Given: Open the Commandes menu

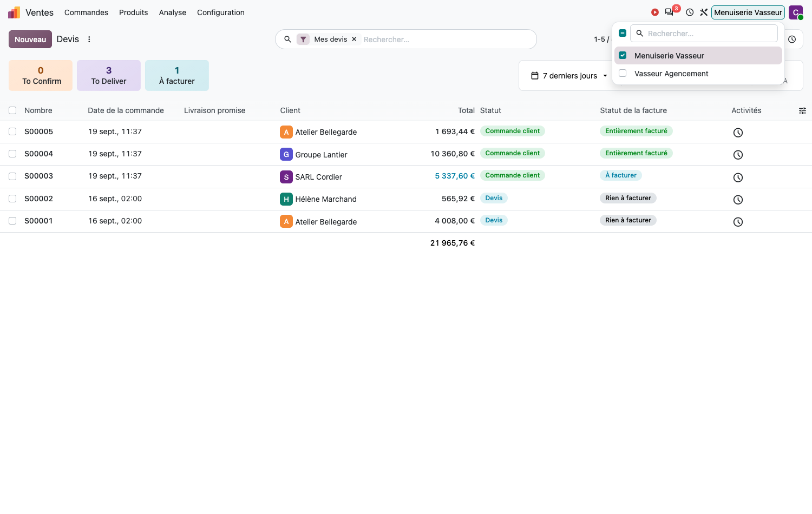Looking at the screenshot, I should (x=86, y=12).
